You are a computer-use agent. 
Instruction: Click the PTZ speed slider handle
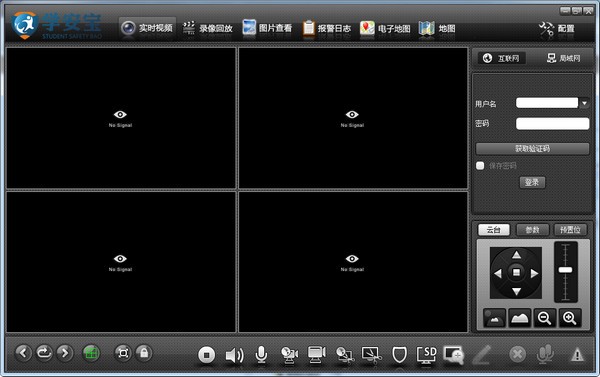click(565, 270)
